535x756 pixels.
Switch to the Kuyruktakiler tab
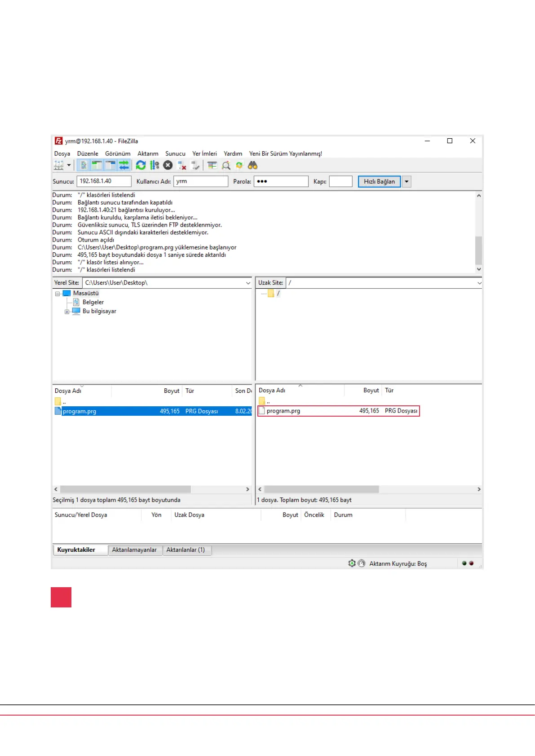click(80, 550)
